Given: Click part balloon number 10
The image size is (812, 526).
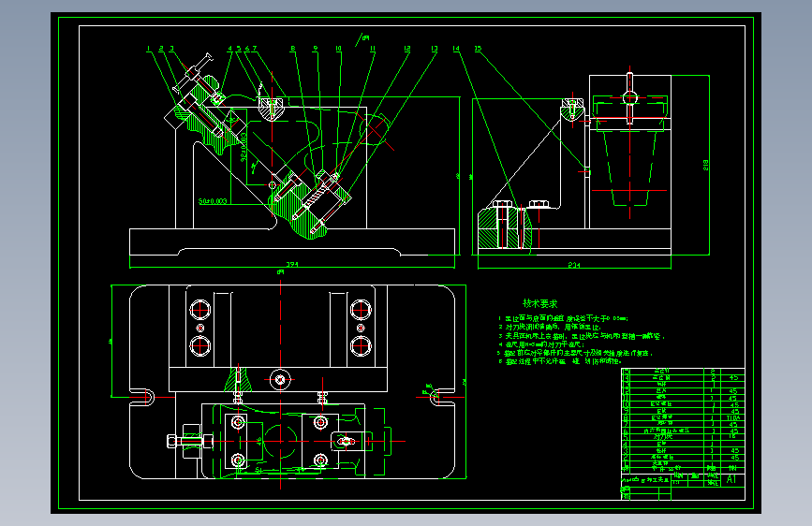Looking at the screenshot, I should pos(338,49).
